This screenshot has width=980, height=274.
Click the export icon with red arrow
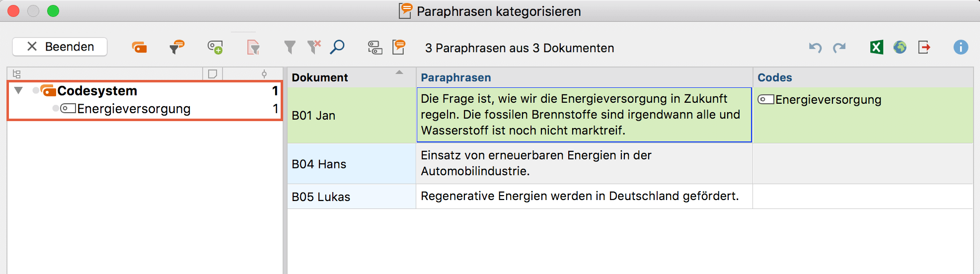coord(924,47)
